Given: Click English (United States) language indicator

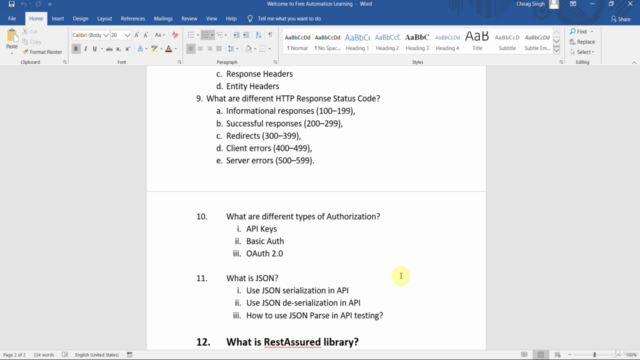Looking at the screenshot, I should [97, 355].
